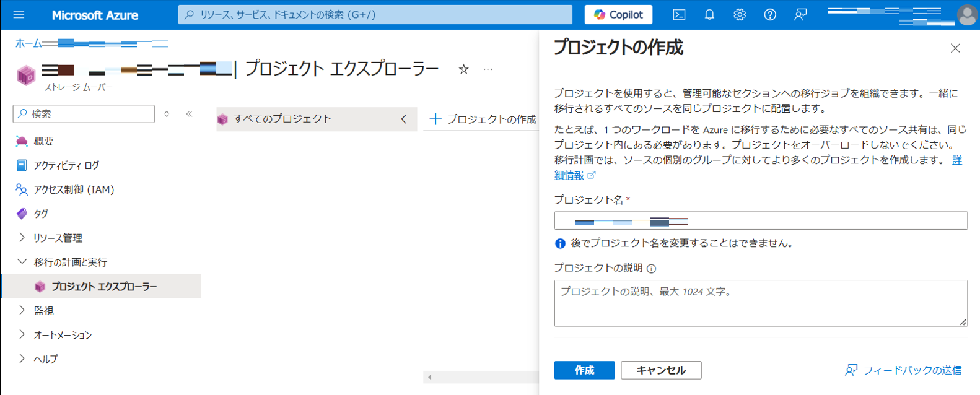This screenshot has height=395, width=980.
Task: Click the プロジェクト名 text field
Action: (x=761, y=221)
